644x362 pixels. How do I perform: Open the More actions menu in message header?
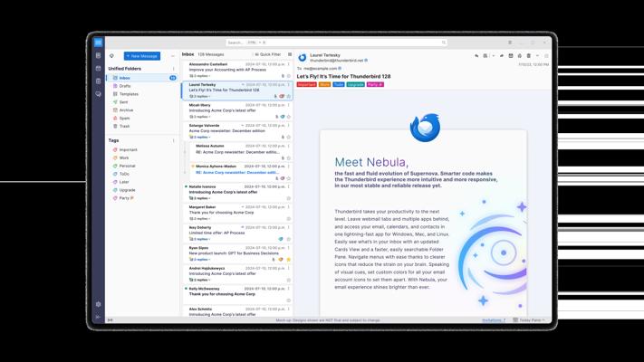(538, 56)
